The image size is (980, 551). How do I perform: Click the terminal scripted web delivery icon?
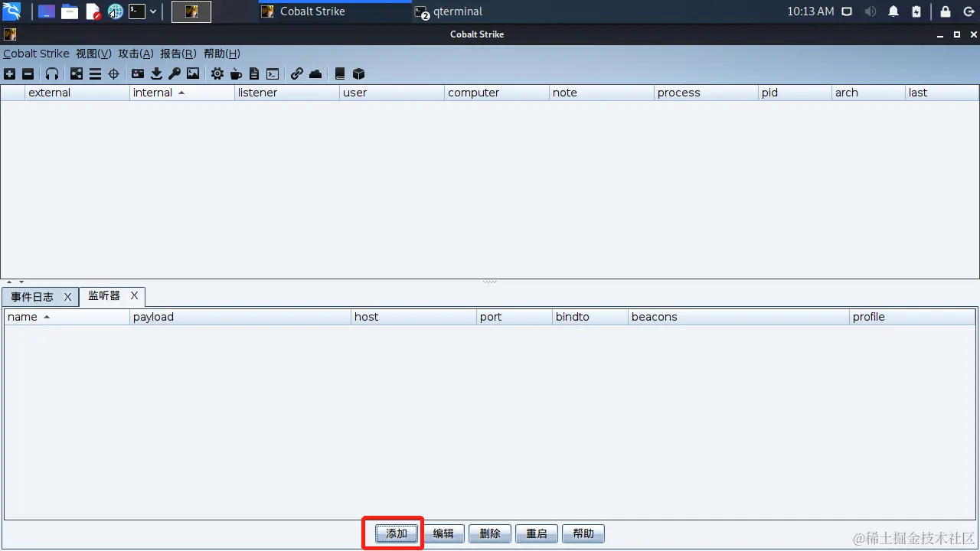click(x=273, y=74)
